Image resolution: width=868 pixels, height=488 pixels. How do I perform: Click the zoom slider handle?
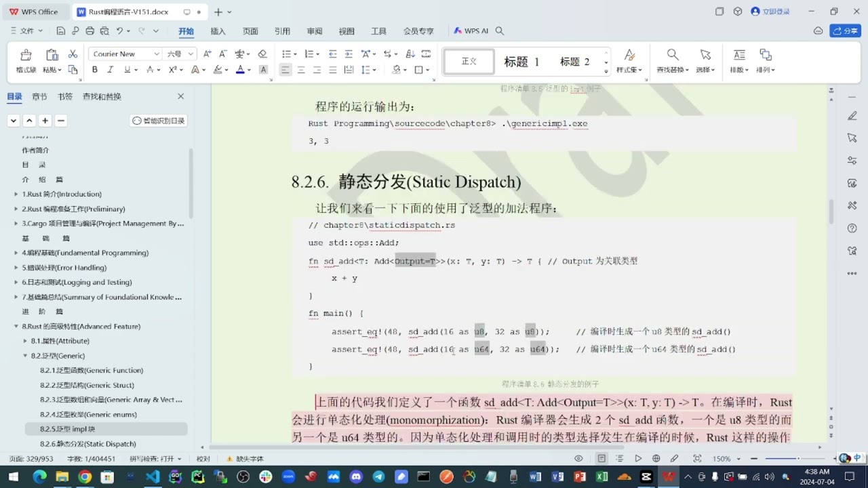pyautogui.click(x=798, y=459)
